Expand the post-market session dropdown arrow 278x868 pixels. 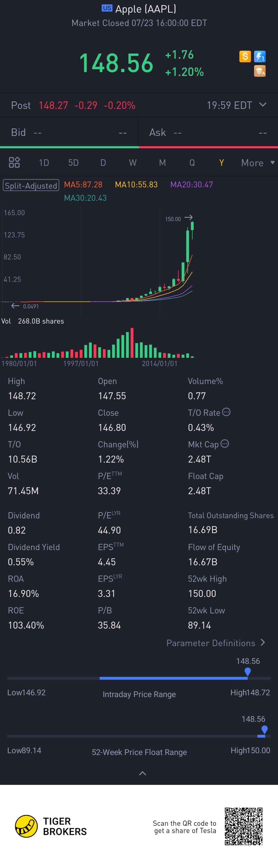tap(263, 105)
